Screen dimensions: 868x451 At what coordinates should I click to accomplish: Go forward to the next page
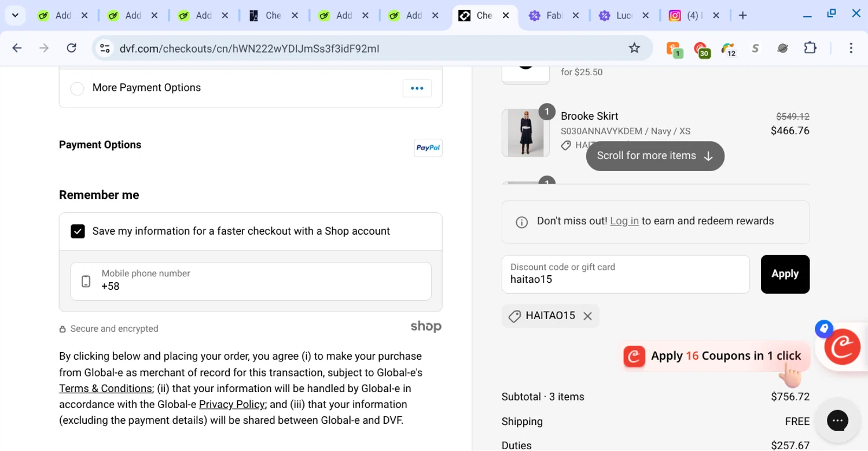click(44, 48)
